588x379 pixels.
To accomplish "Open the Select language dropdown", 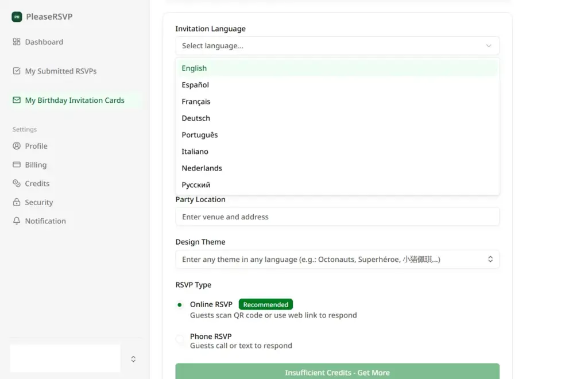I will click(337, 45).
